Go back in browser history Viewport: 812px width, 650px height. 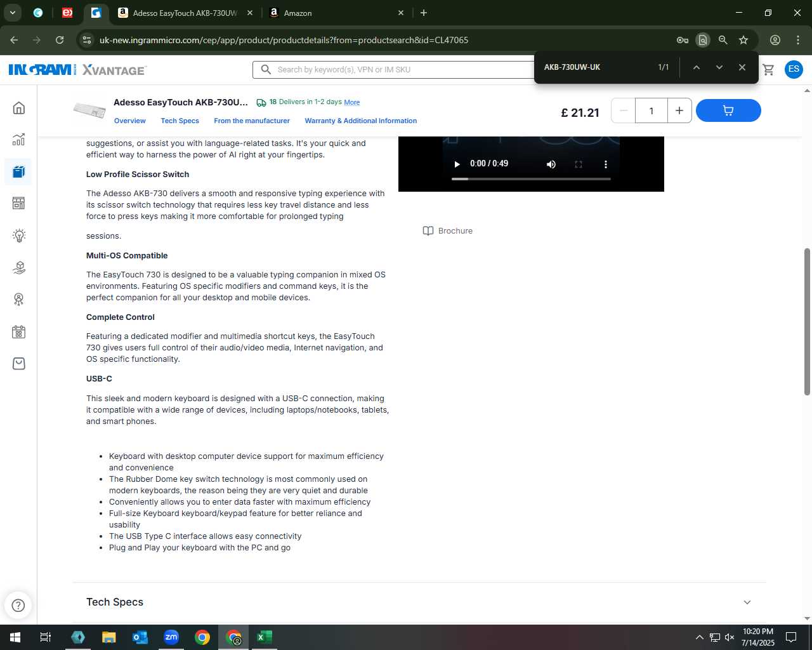coord(14,40)
